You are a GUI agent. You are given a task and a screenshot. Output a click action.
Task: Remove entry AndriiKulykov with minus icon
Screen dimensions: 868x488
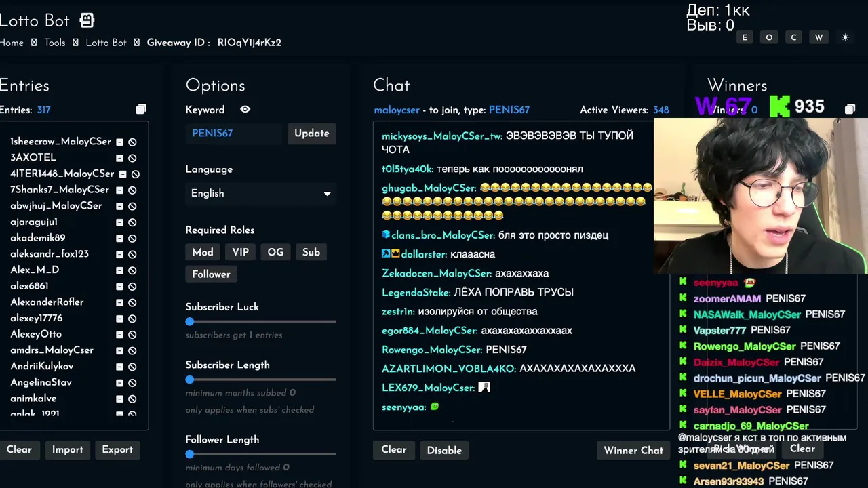pos(119,367)
